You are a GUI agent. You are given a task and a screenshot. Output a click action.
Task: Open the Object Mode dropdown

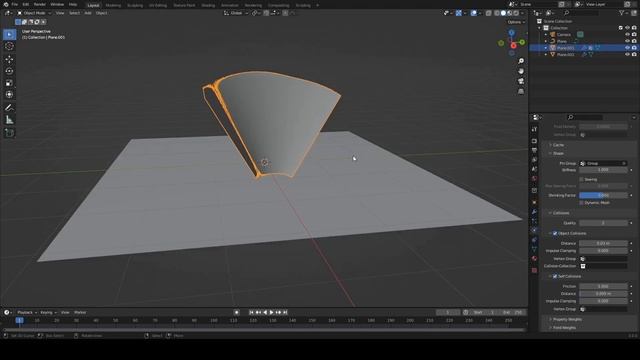tap(34, 13)
